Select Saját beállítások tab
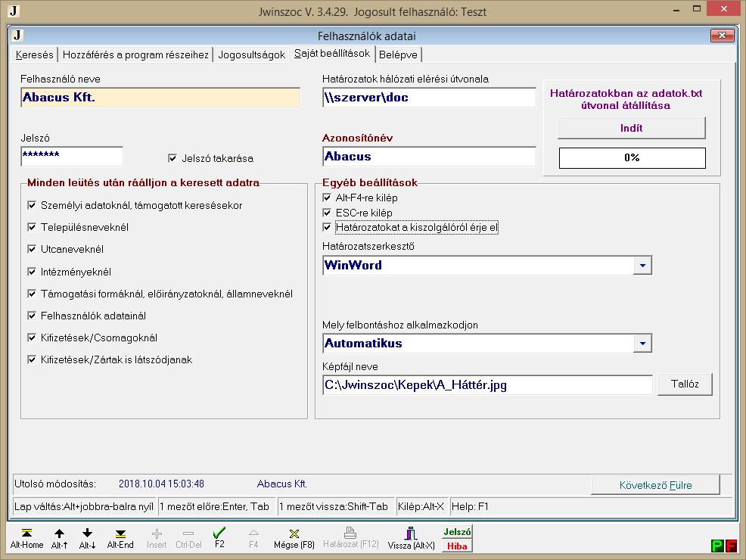 (x=332, y=53)
